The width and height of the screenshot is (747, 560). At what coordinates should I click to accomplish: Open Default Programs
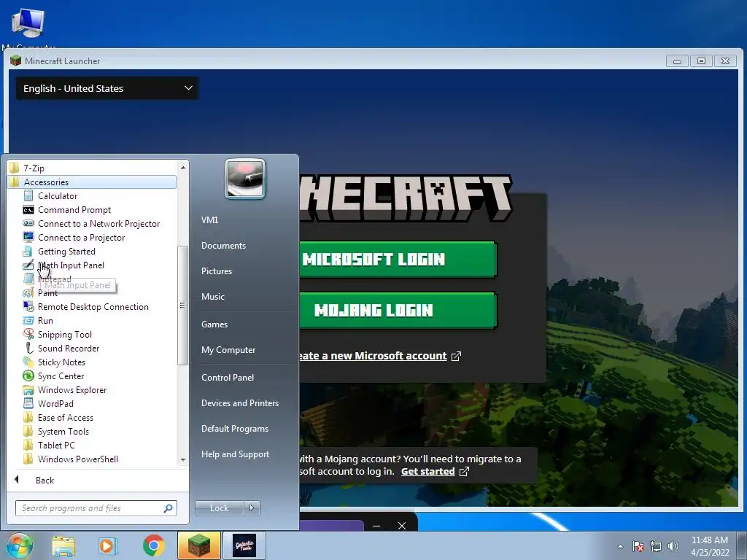click(x=235, y=429)
